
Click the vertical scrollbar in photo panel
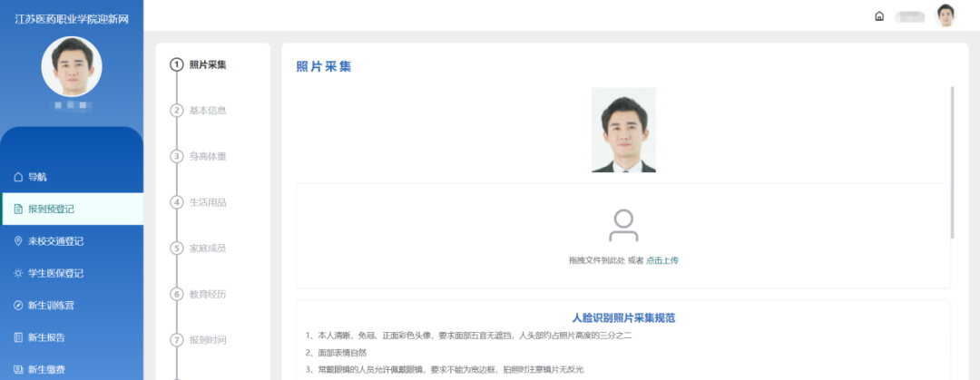952,161
